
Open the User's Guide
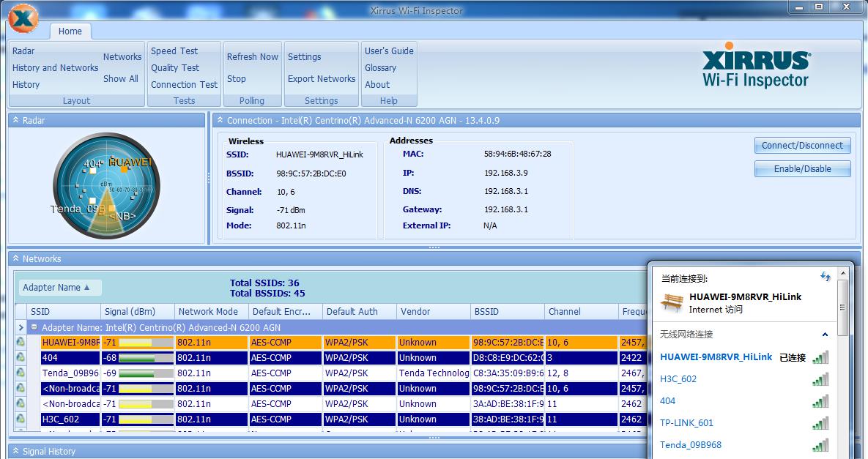click(389, 51)
